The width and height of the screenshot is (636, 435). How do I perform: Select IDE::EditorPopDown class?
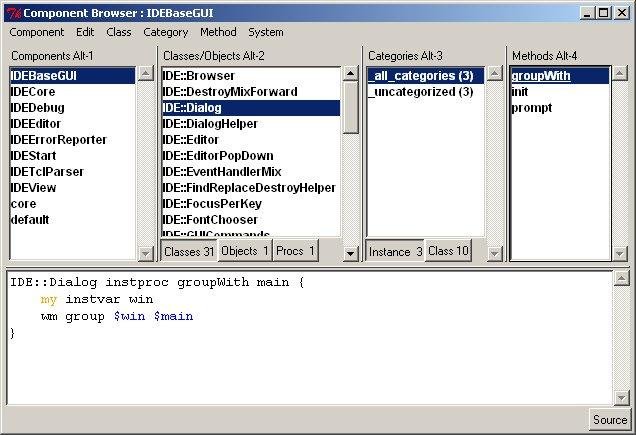pos(251,156)
